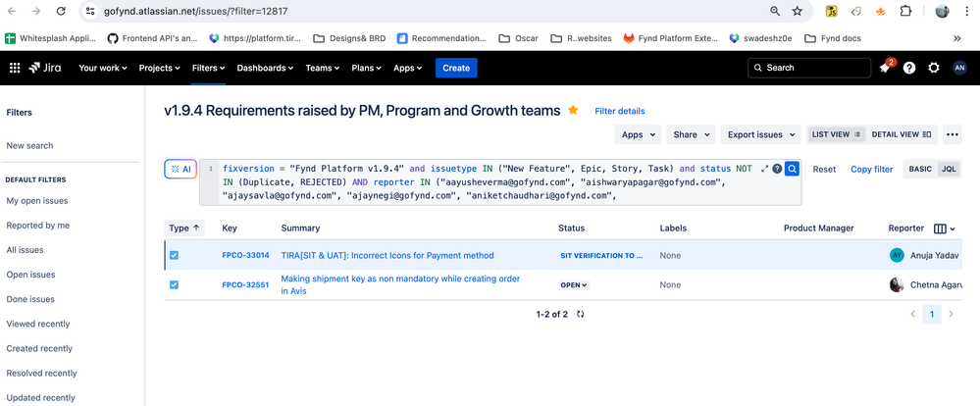Open issue key FPCO-33014
The image size is (980, 406).
pos(245,256)
